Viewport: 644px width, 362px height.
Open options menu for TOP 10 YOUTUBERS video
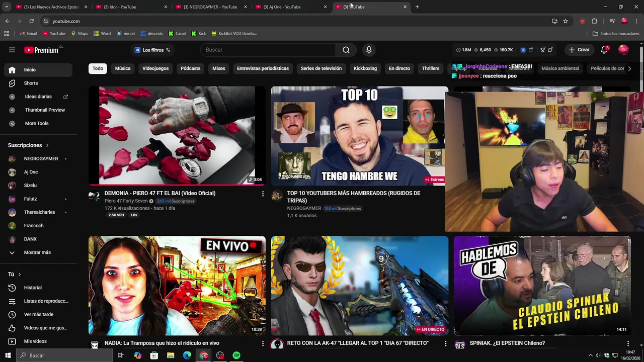pos(445,194)
